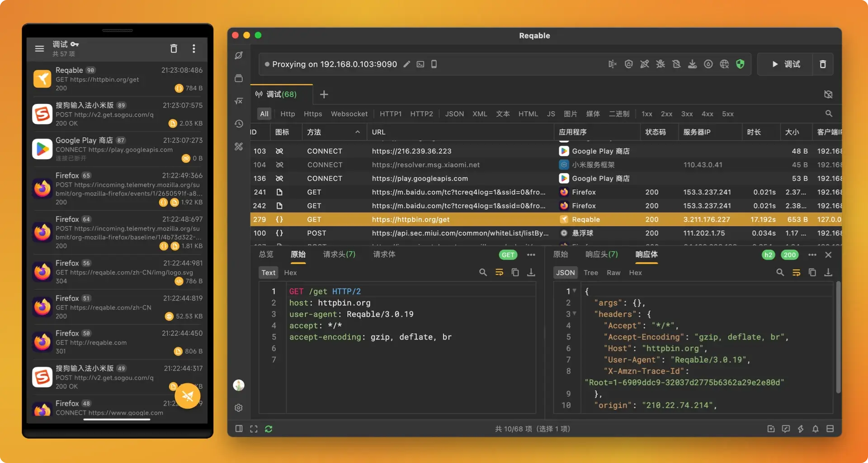This screenshot has height=463, width=868.
Task: Switch to the Tree view of the response body
Action: click(591, 272)
